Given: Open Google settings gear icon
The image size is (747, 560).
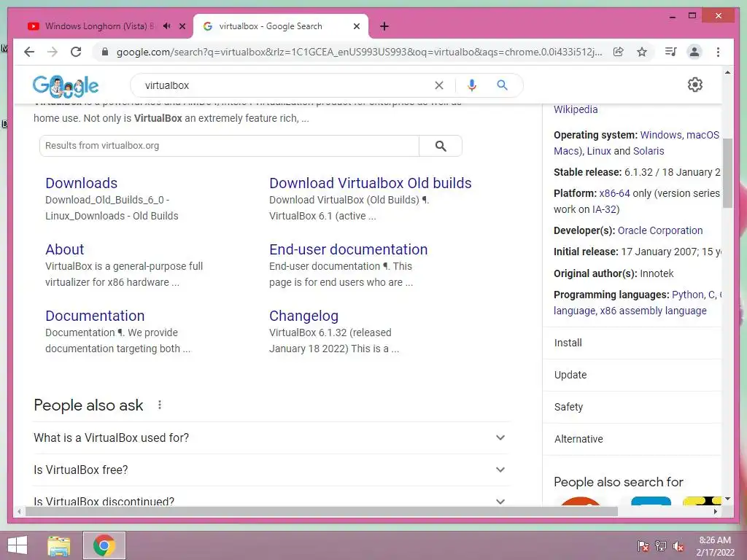Looking at the screenshot, I should (x=695, y=85).
